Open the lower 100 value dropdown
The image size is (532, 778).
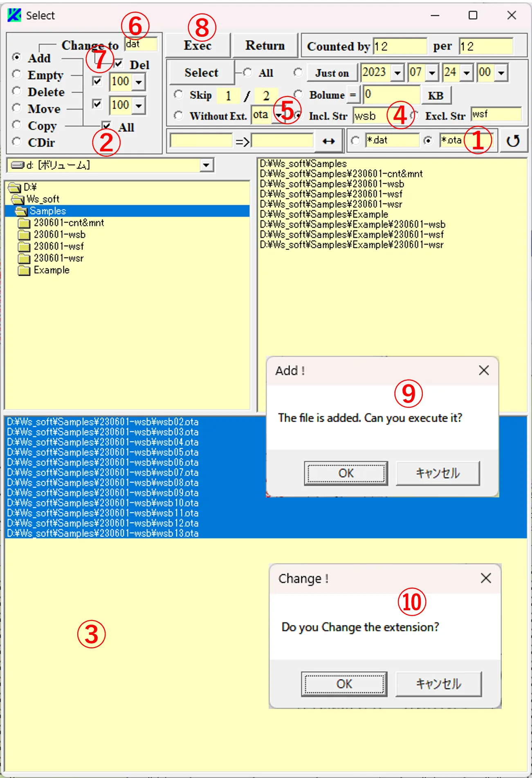[139, 106]
